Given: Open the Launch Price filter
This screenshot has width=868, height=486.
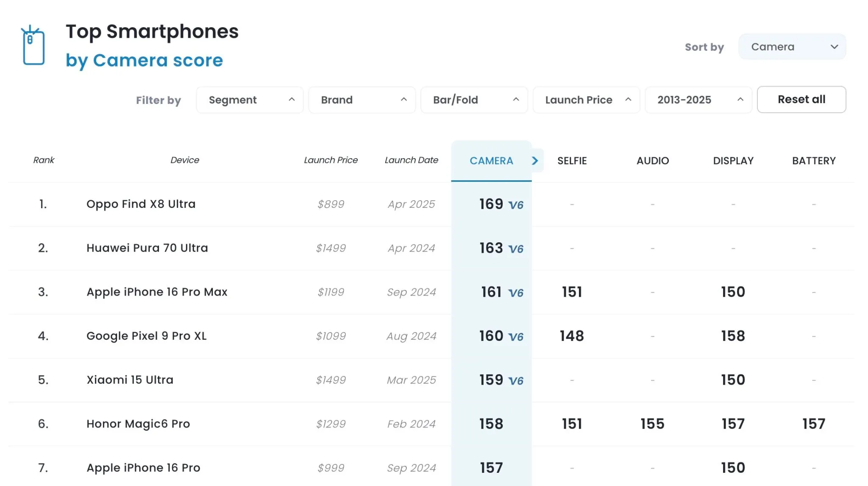Looking at the screenshot, I should click(586, 100).
